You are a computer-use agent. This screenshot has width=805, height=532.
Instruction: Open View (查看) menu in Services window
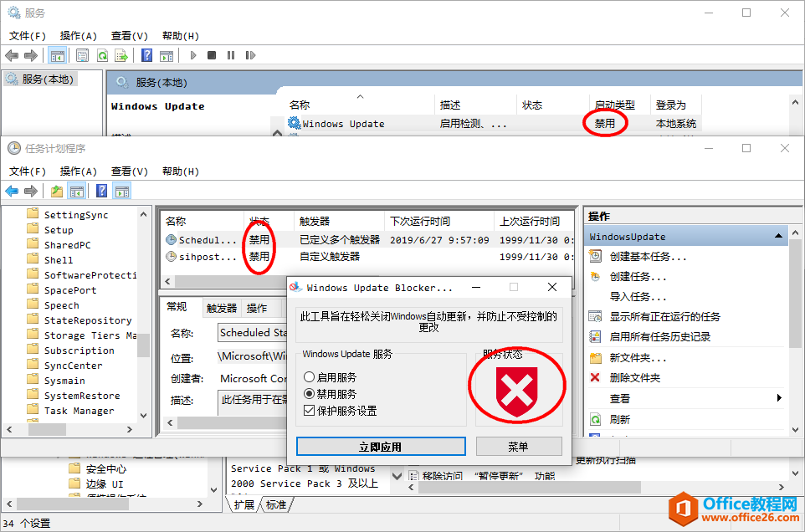click(130, 36)
